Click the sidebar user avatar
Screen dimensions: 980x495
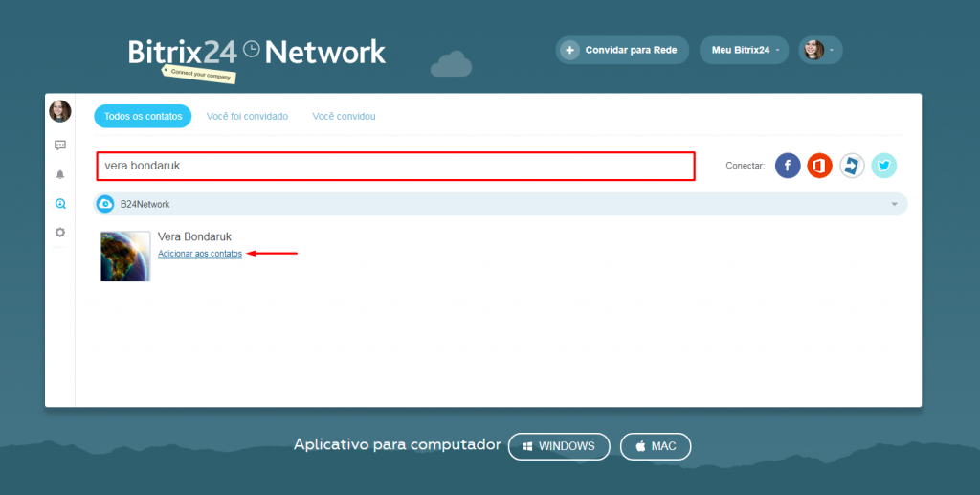tap(60, 111)
